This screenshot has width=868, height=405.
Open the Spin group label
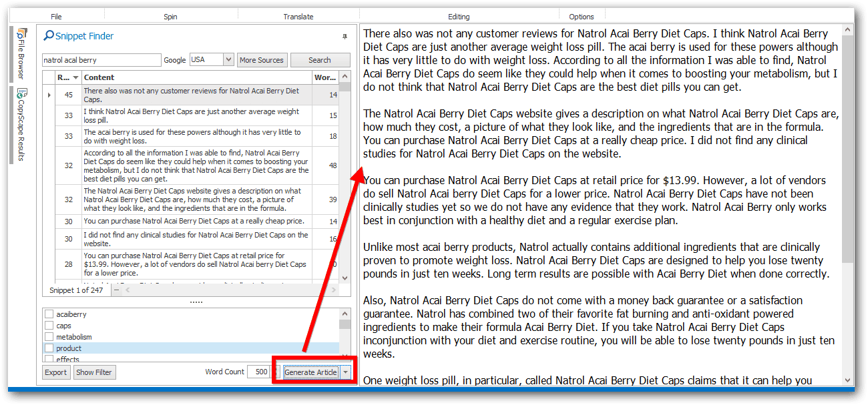(170, 17)
